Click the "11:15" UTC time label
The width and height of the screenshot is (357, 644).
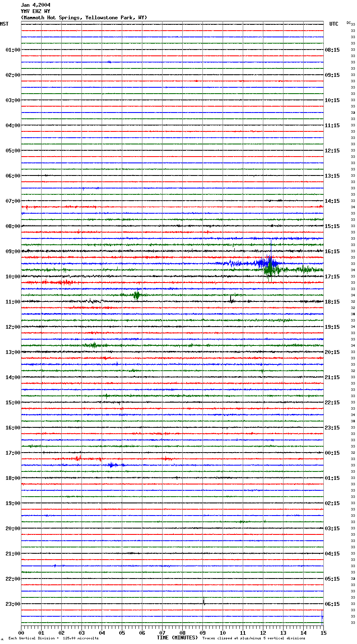tap(332, 126)
